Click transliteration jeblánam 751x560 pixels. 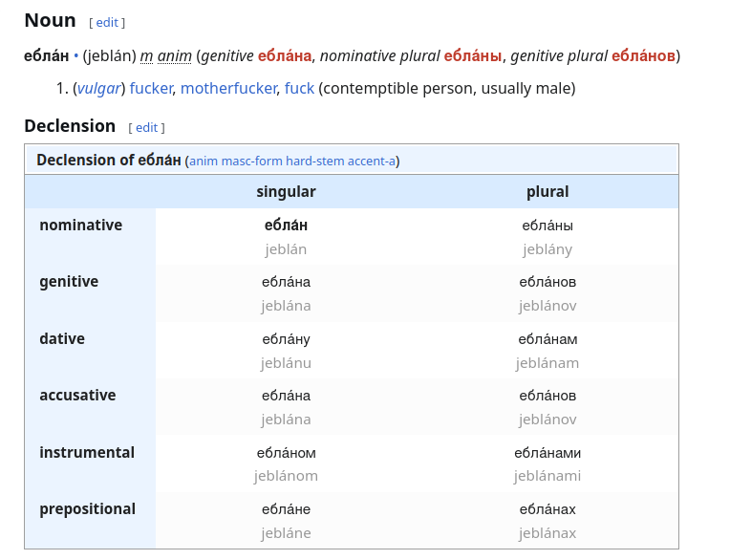[547, 363]
